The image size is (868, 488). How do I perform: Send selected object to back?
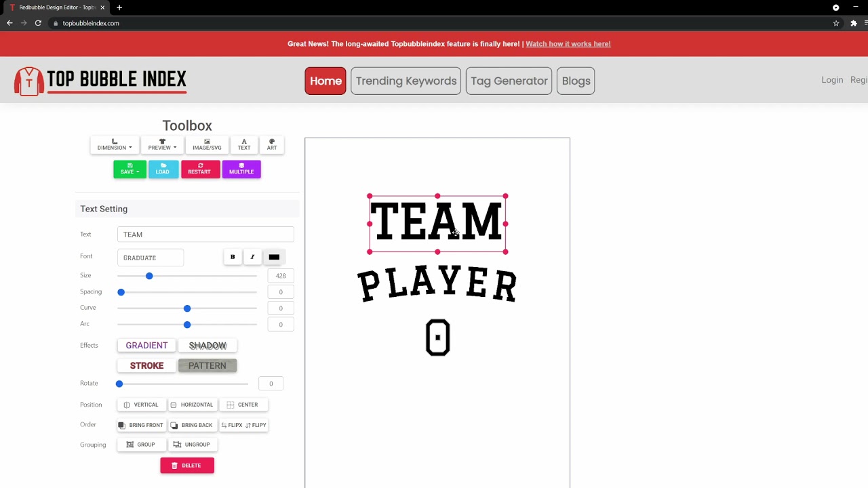point(192,425)
